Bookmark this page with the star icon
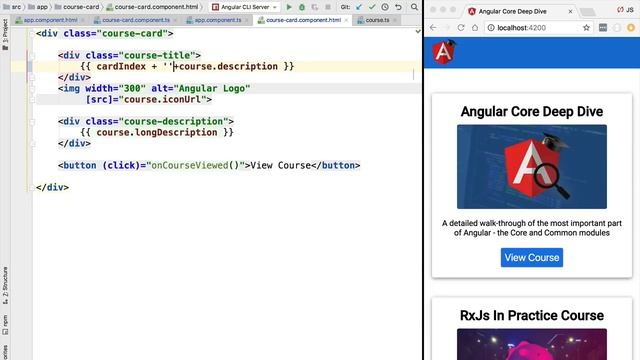 (586, 28)
